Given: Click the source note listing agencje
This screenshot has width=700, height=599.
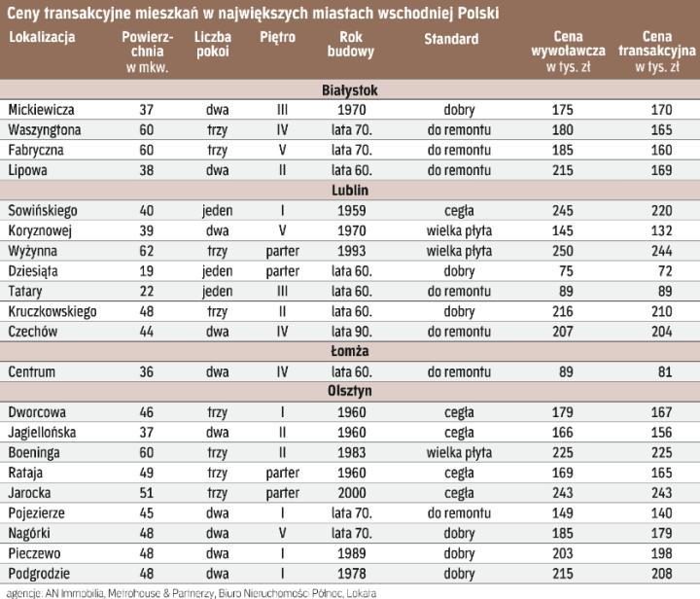Looking at the screenshot, I should coord(190,591).
